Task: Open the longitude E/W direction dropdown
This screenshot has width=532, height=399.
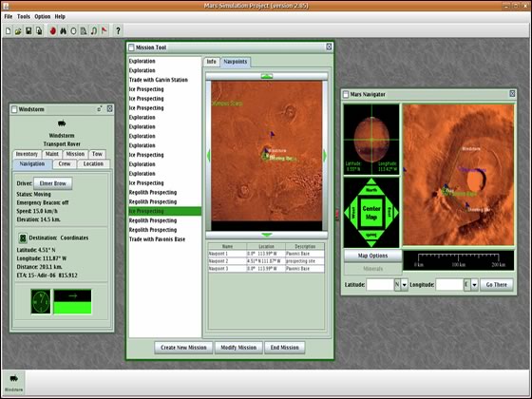Action: click(474, 285)
